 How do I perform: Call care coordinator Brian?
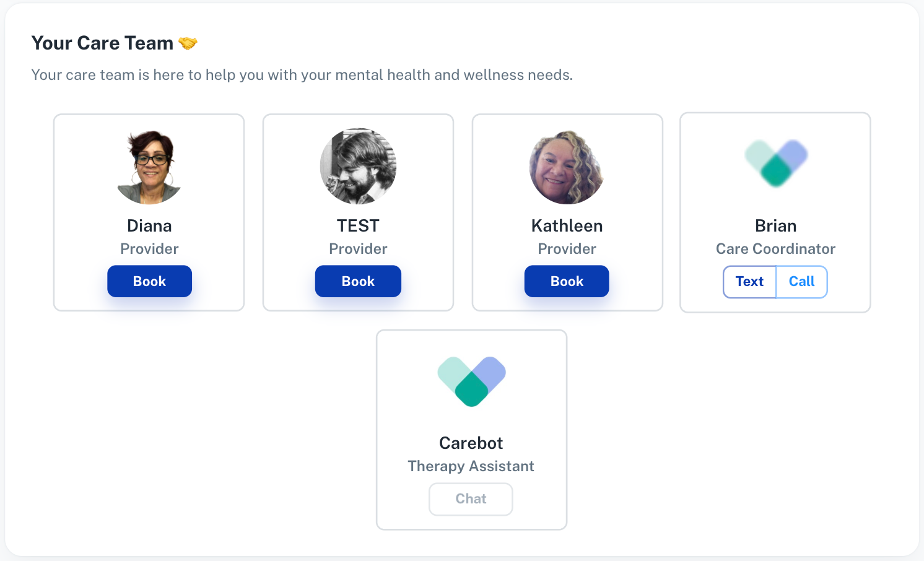801,282
